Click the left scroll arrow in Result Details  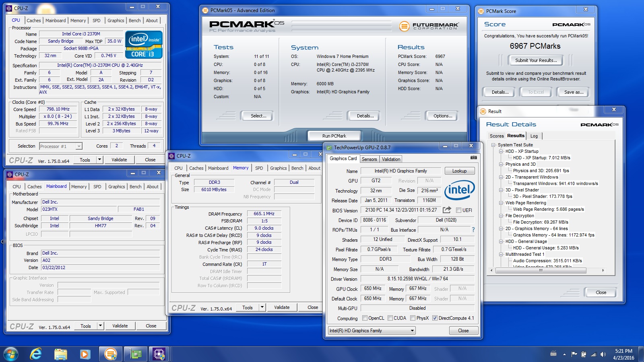coord(491,270)
